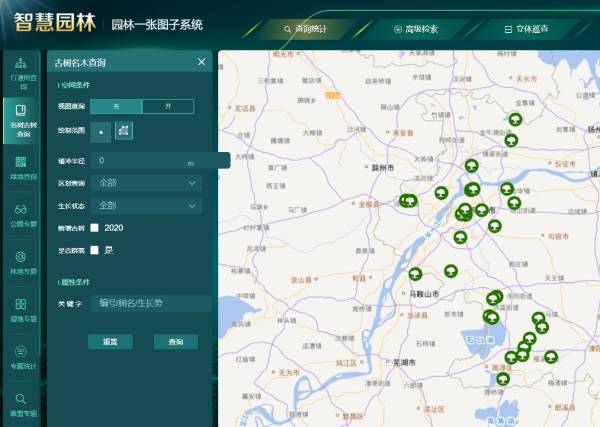Open the 绿地查询 sidebar icon

click(20, 166)
